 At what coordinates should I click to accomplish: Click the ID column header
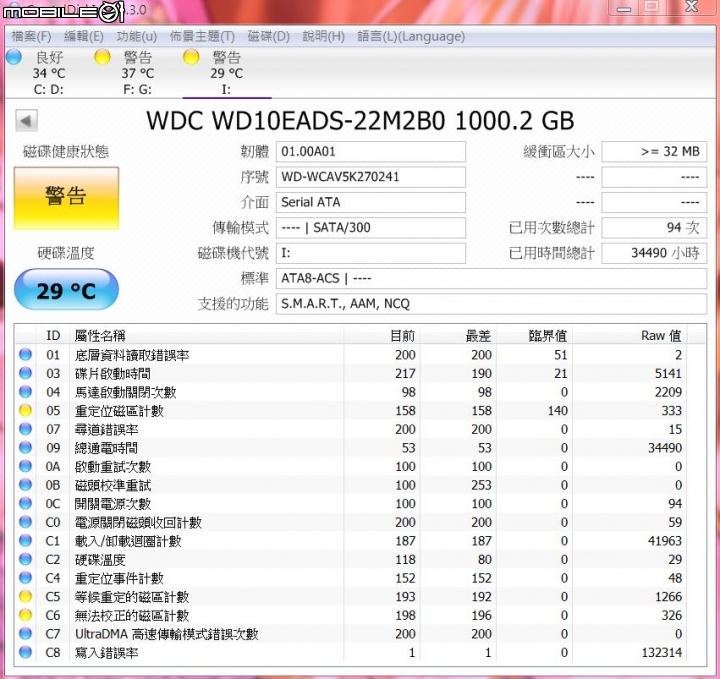[x=53, y=335]
